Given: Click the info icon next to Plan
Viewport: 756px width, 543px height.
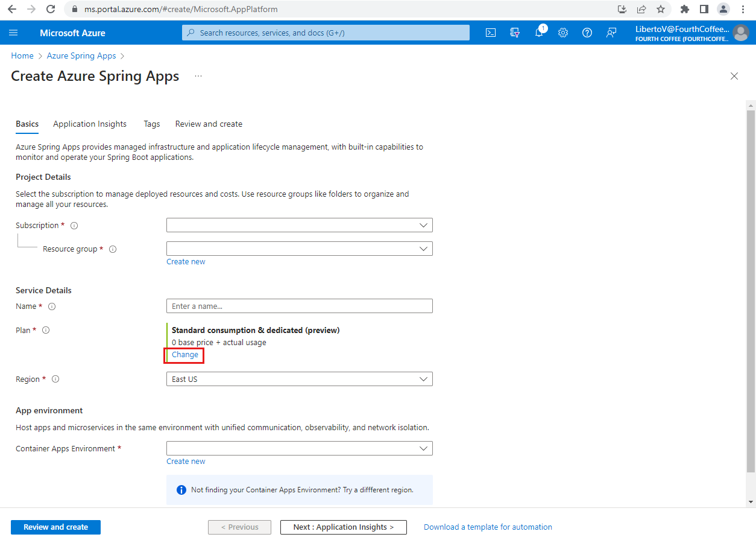Looking at the screenshot, I should point(46,330).
